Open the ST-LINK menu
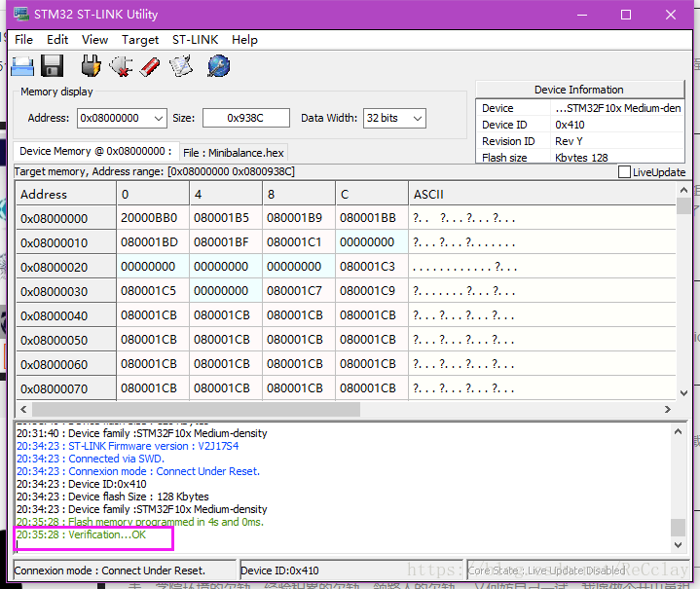Screen dimensions: 700x589 tap(195, 40)
